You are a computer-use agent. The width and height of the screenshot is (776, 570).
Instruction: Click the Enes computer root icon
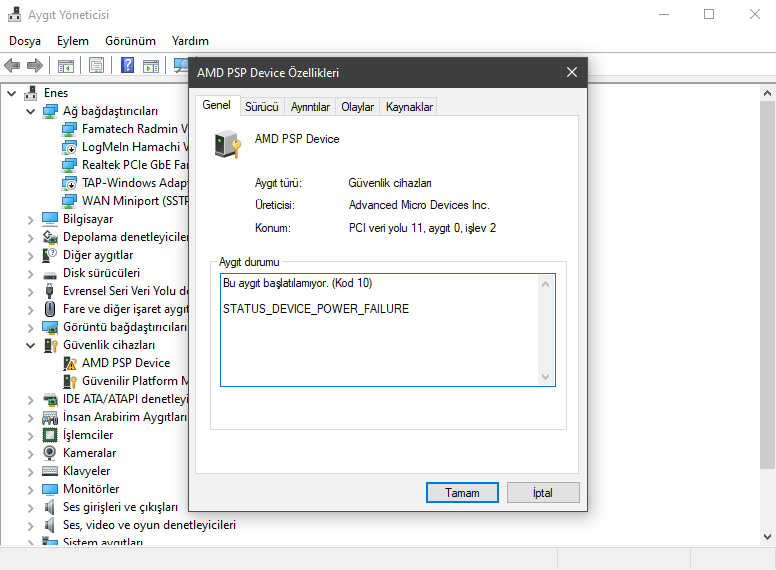pos(31,93)
